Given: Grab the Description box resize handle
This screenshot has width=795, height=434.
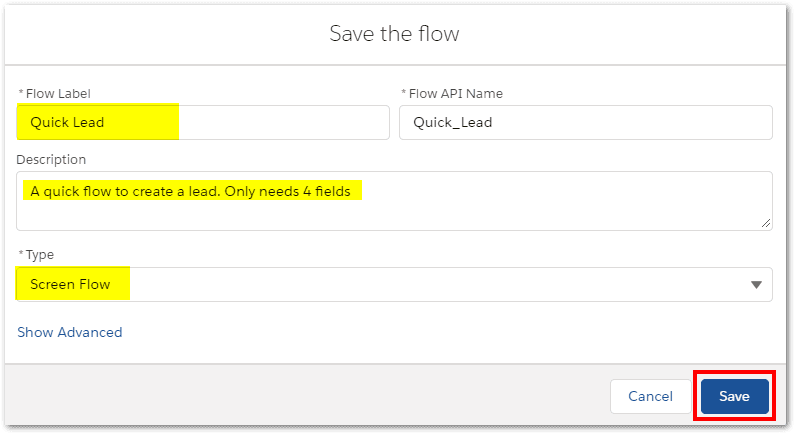Looking at the screenshot, I should pos(767,225).
